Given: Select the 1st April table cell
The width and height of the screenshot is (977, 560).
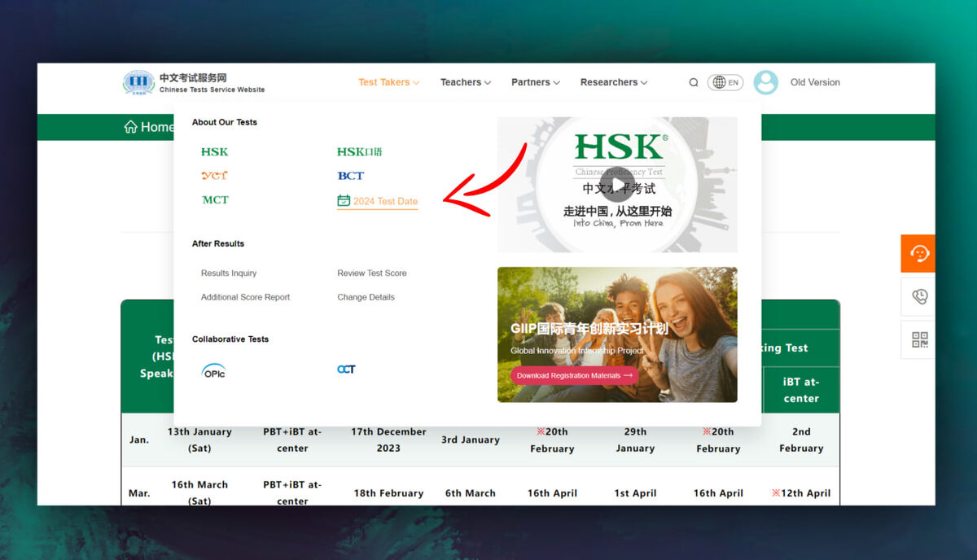Looking at the screenshot, I should (635, 493).
